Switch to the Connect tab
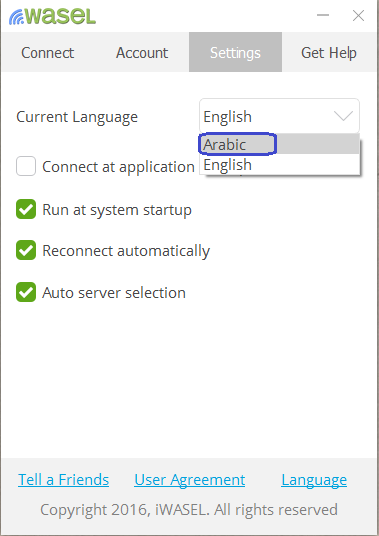Screen dimensions: 379x536 click(48, 53)
